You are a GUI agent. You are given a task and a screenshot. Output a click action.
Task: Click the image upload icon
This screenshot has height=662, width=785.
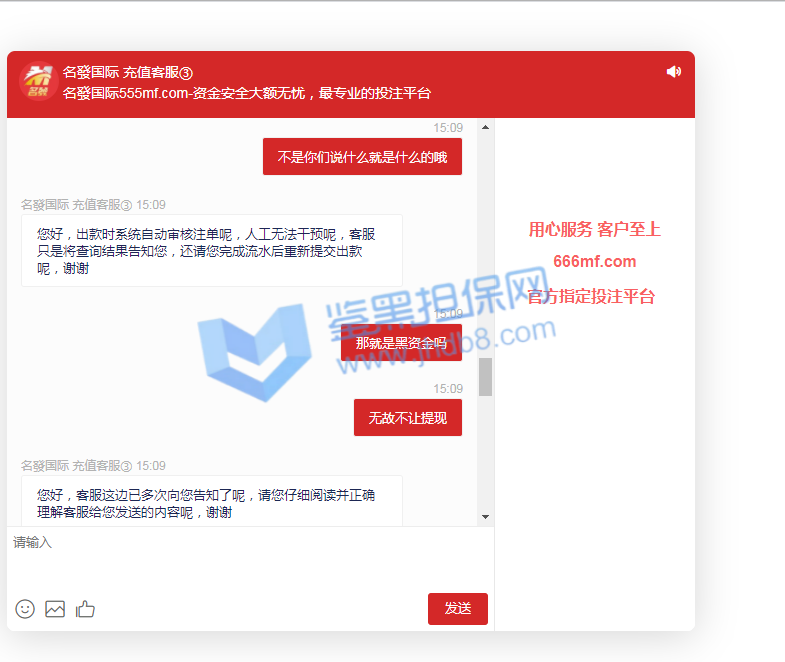[x=55, y=609]
